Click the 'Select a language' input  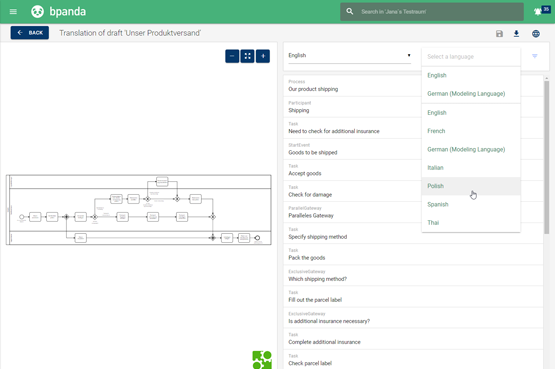pyautogui.click(x=471, y=57)
